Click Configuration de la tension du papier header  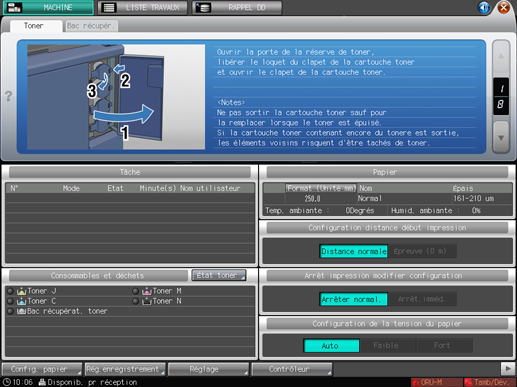387,324
